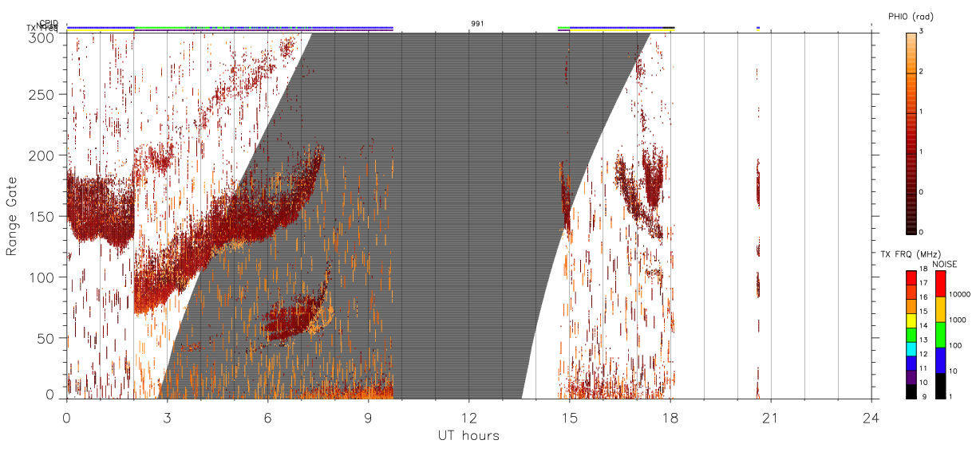Click the 'CPID' label at top left
This screenshot has width=980, height=452.
pyautogui.click(x=49, y=23)
